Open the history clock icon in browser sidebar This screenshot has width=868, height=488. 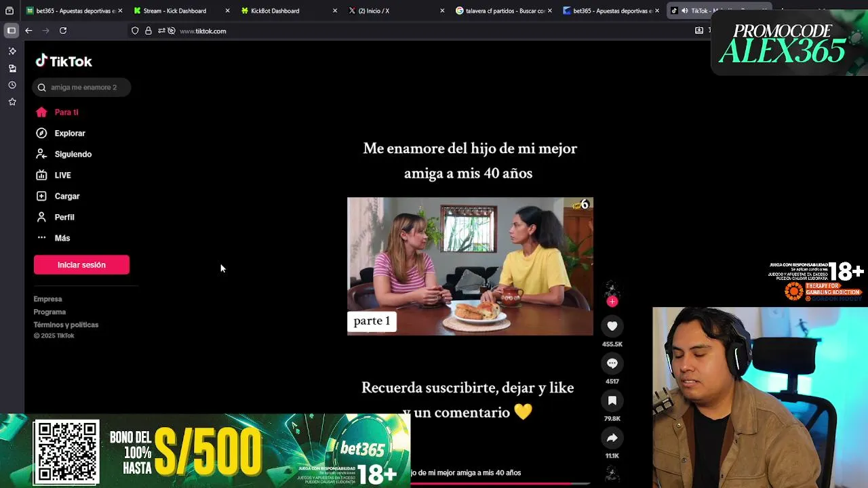point(12,85)
